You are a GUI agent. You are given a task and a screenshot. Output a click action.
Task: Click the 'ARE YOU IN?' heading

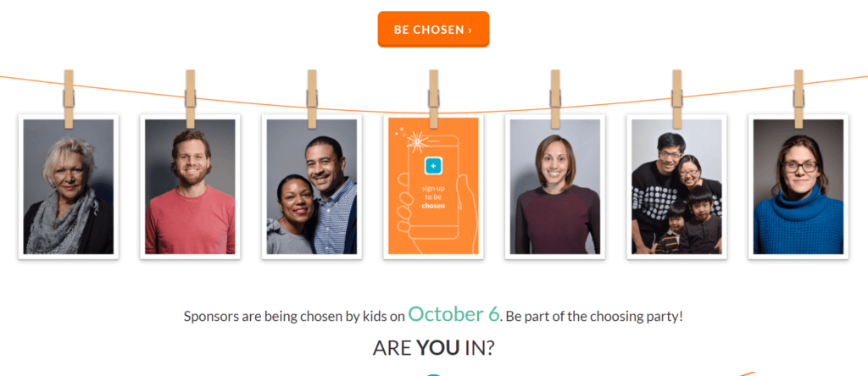433,348
